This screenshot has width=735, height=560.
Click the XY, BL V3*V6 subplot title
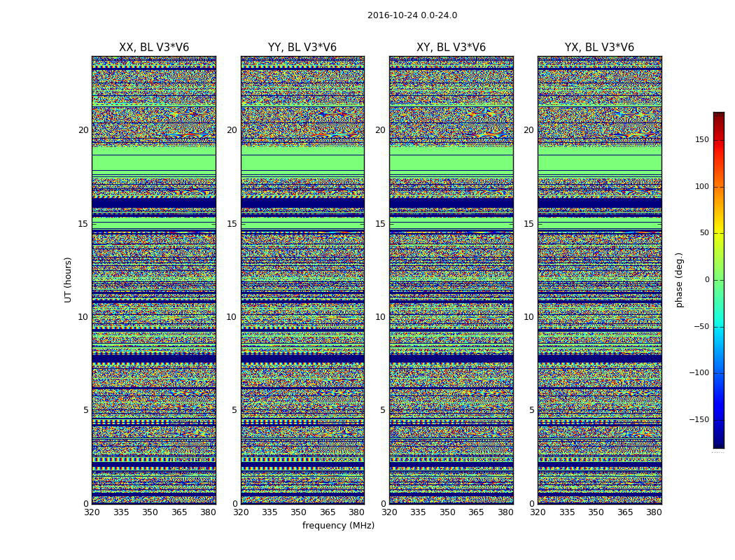pos(451,48)
